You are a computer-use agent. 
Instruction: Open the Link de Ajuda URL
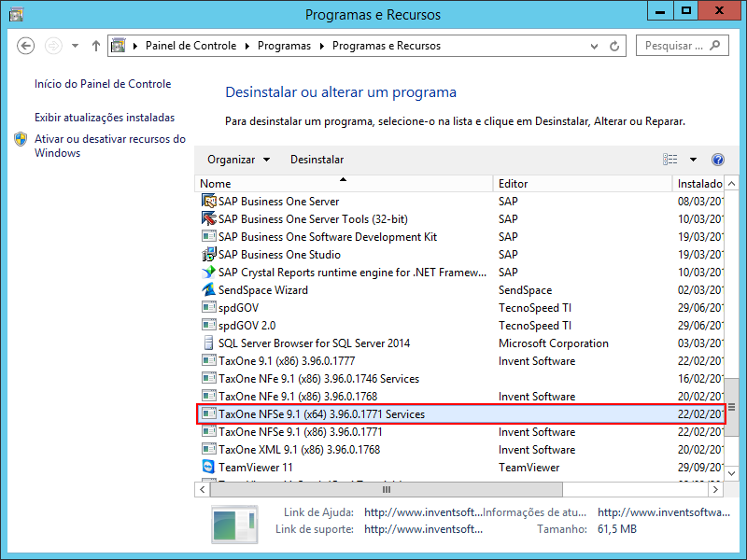pyautogui.click(x=423, y=512)
